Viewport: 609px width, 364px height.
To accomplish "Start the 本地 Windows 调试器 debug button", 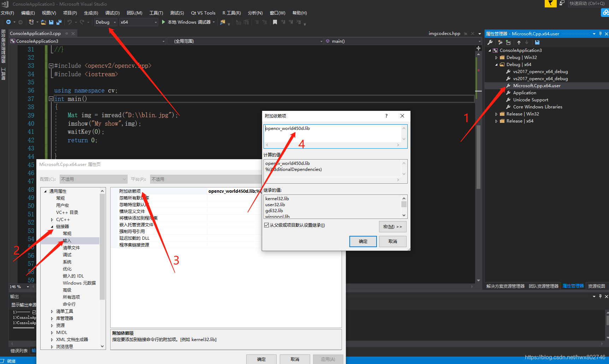I will tap(187, 22).
